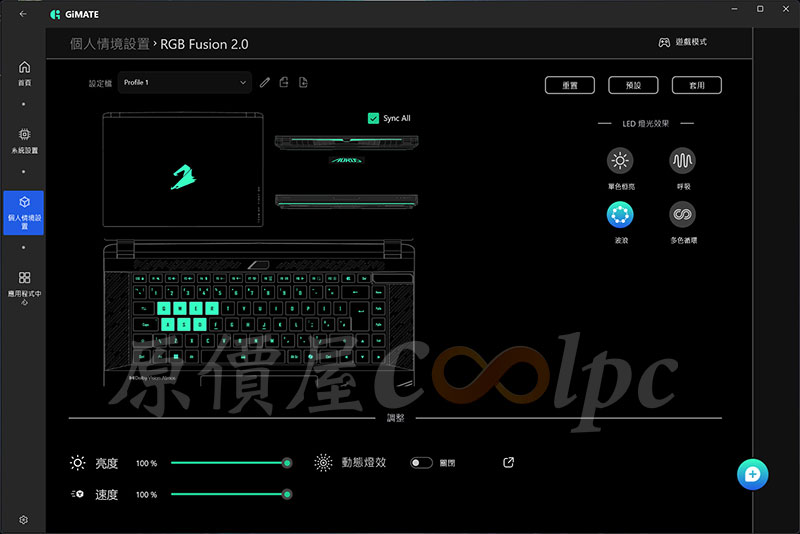Click the 套用 apply button
Viewport: 800px width, 534px height.
tap(696, 85)
